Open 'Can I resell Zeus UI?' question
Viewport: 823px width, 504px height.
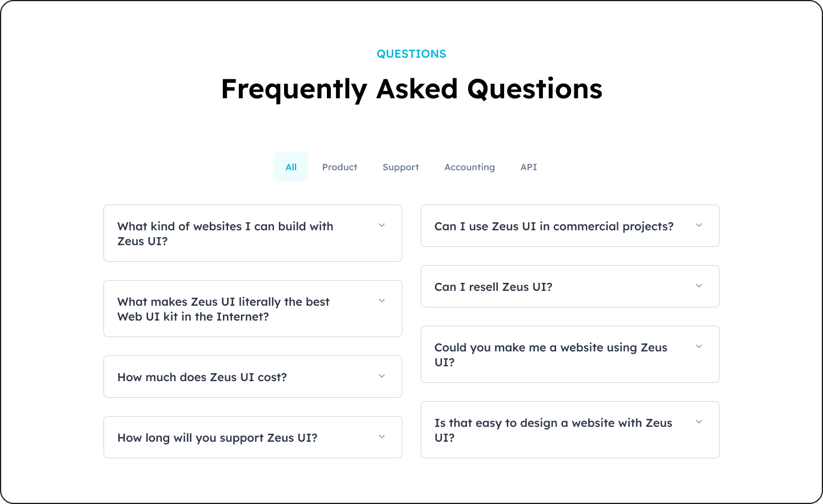coord(493,287)
